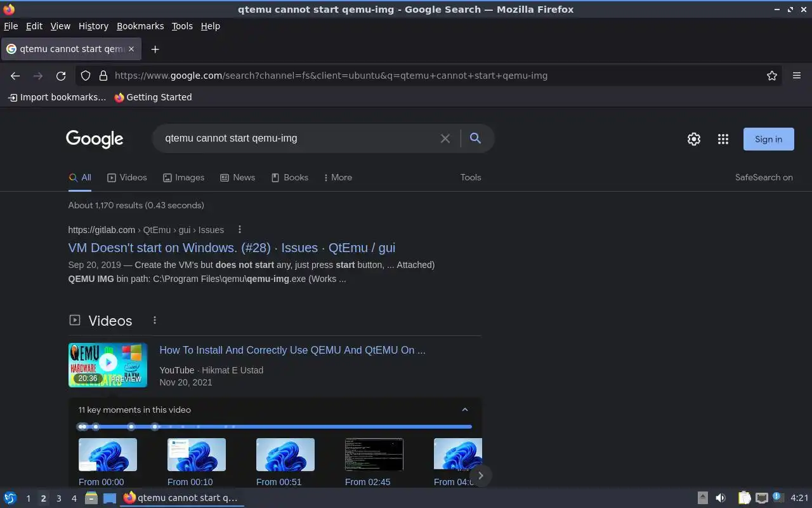Go back using the browser back arrow

pyautogui.click(x=15, y=76)
